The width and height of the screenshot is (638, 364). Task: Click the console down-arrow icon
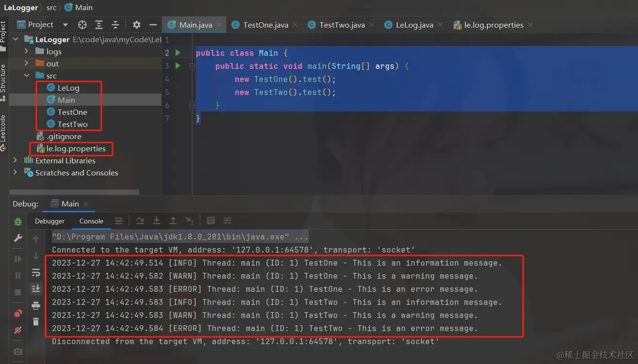(36, 256)
